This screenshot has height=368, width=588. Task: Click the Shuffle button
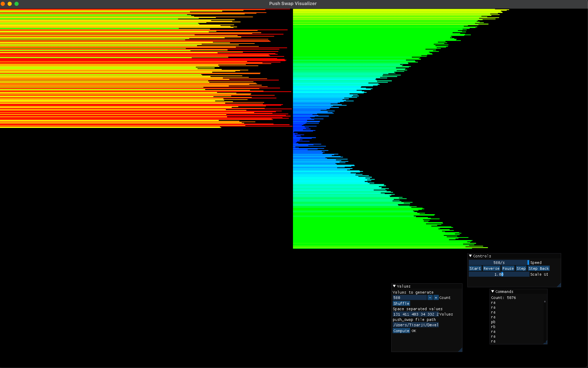tap(401, 303)
